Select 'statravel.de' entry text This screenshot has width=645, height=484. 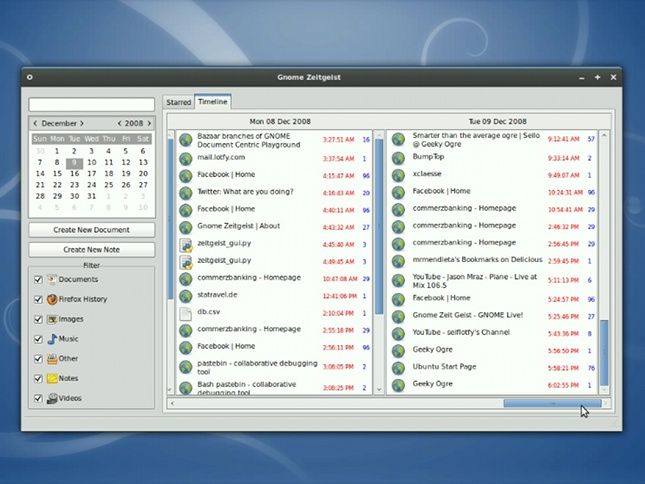click(217, 295)
